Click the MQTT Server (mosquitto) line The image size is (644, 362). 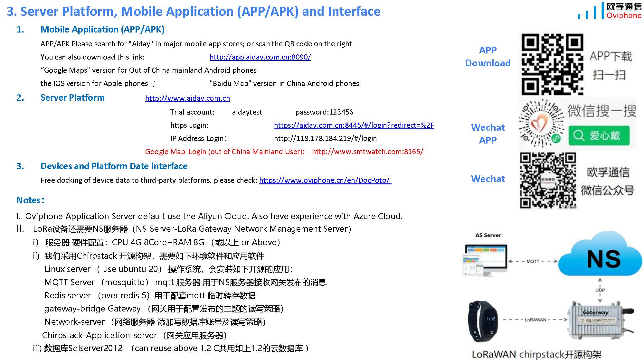click(185, 282)
